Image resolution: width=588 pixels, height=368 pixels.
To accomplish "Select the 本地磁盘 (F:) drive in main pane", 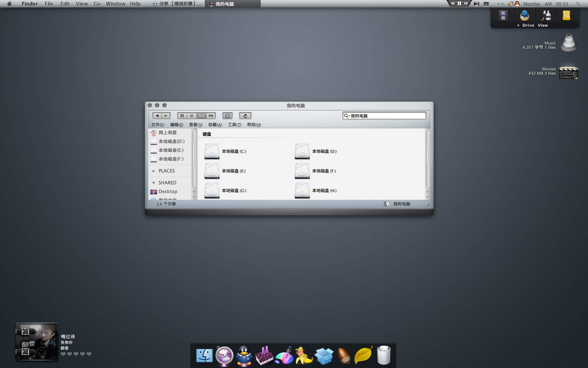I will click(315, 171).
